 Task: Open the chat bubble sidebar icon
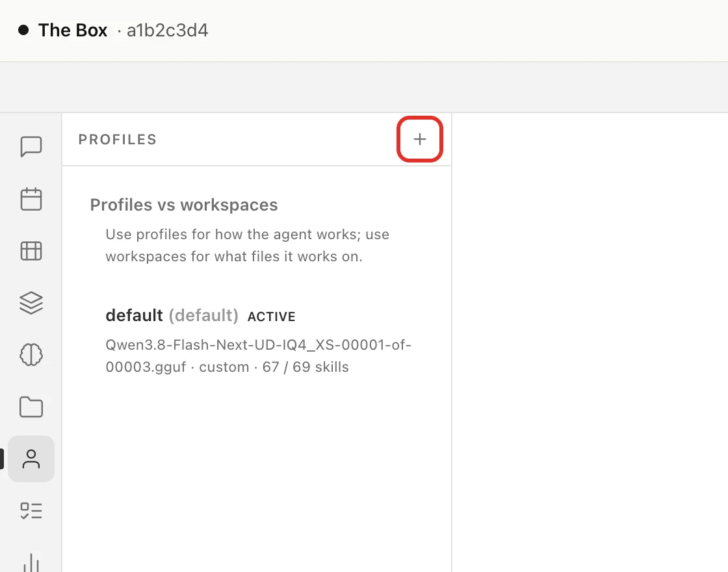click(31, 147)
